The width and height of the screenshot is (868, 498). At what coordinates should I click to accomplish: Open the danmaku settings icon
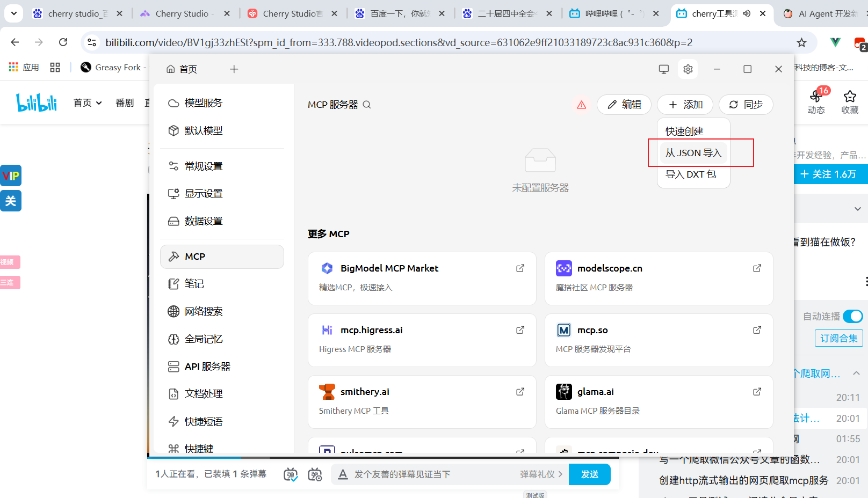tap(315, 474)
